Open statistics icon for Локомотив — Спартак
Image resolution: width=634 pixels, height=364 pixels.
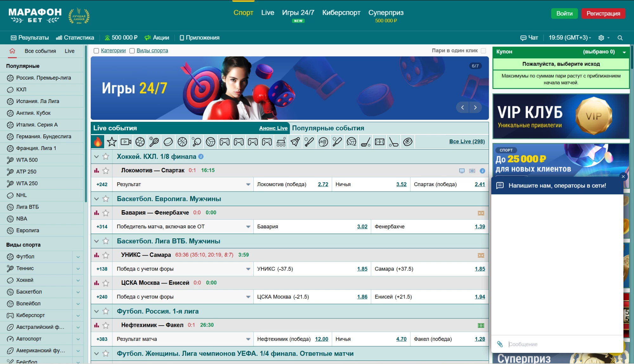[96, 171]
